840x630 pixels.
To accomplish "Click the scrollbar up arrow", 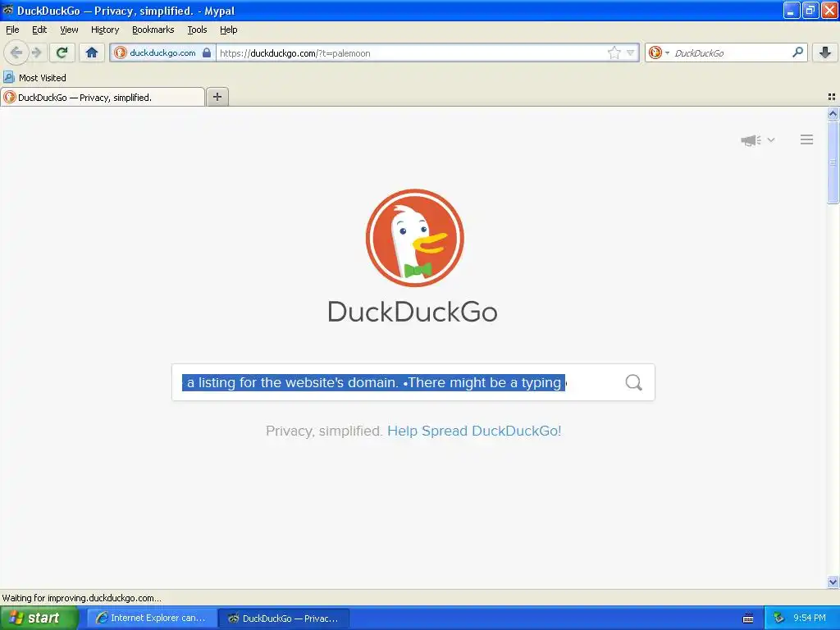I will coord(833,113).
